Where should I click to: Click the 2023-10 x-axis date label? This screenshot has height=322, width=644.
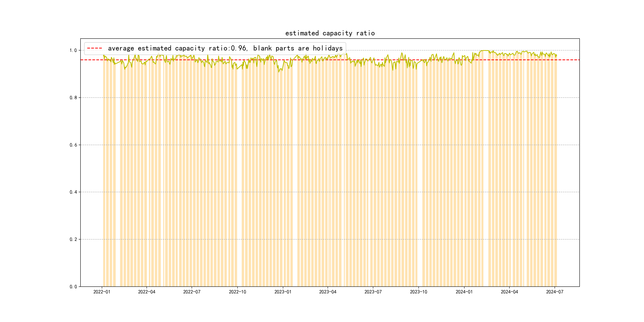click(418, 292)
